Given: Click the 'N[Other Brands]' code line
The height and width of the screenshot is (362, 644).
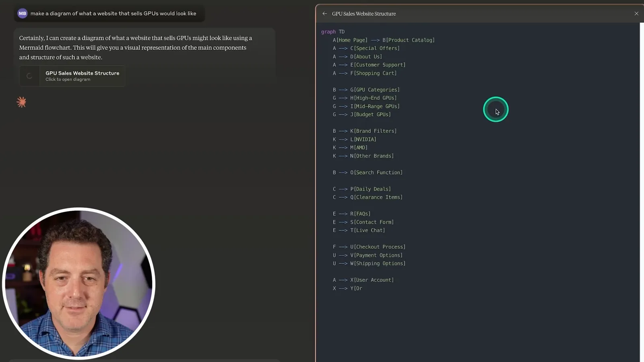Looking at the screenshot, I should pos(363,156).
